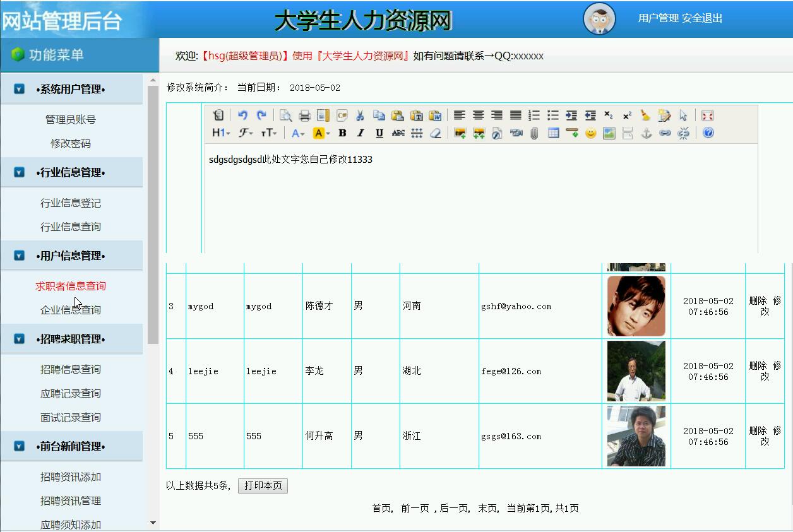Open the highlight background color picker
This screenshot has width=793, height=532.
click(321, 133)
